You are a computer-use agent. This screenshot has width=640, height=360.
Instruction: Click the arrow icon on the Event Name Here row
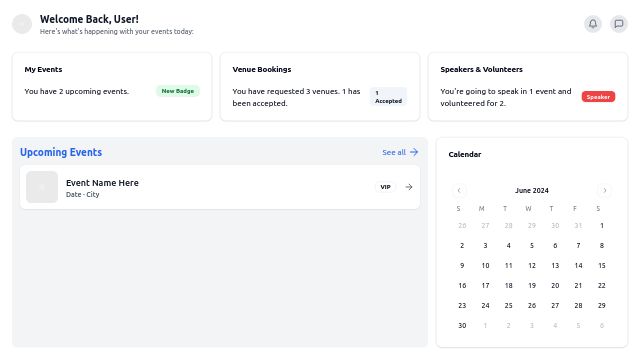tap(409, 187)
